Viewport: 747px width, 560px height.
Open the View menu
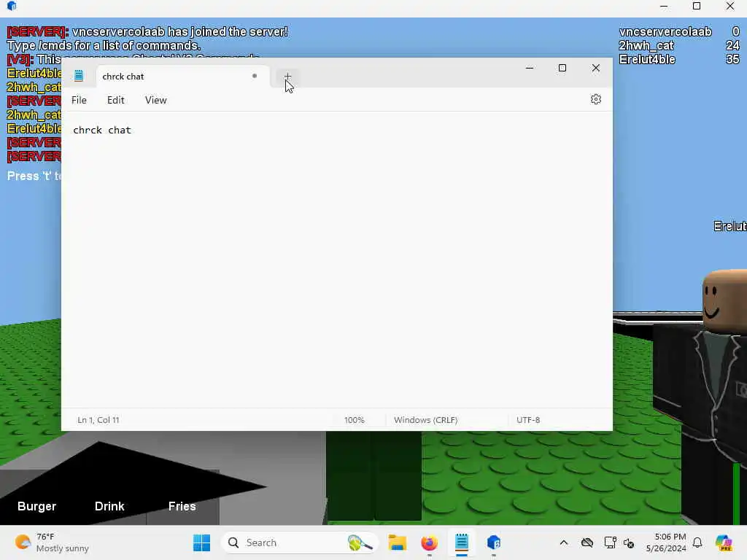[156, 100]
